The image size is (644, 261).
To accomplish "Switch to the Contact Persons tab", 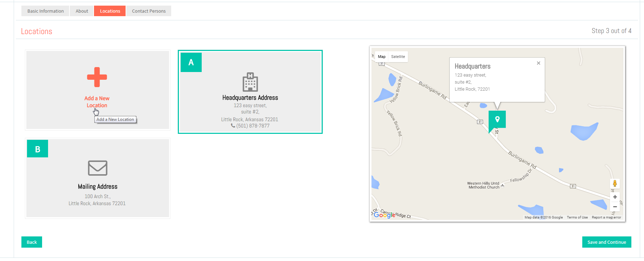I will point(149,11).
